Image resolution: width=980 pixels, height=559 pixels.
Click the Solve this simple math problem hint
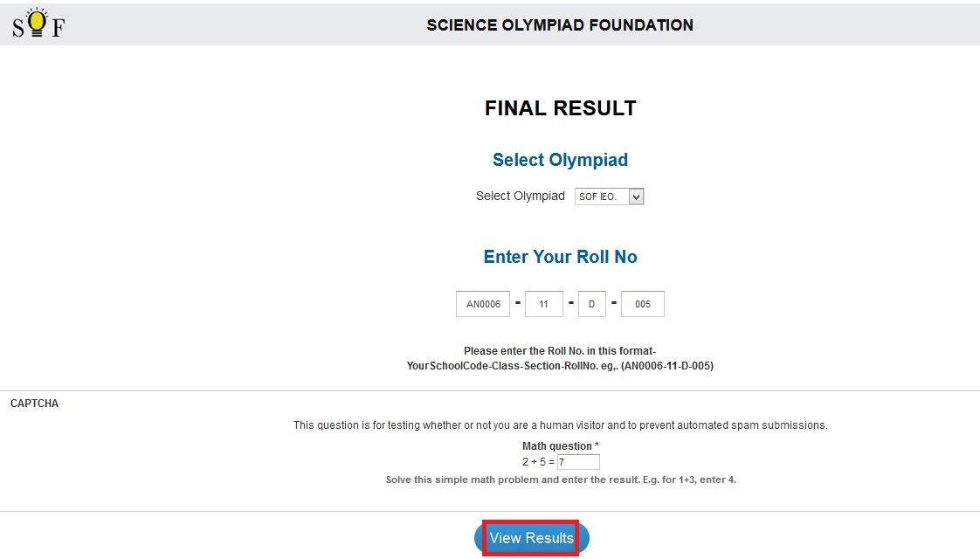pos(560,480)
